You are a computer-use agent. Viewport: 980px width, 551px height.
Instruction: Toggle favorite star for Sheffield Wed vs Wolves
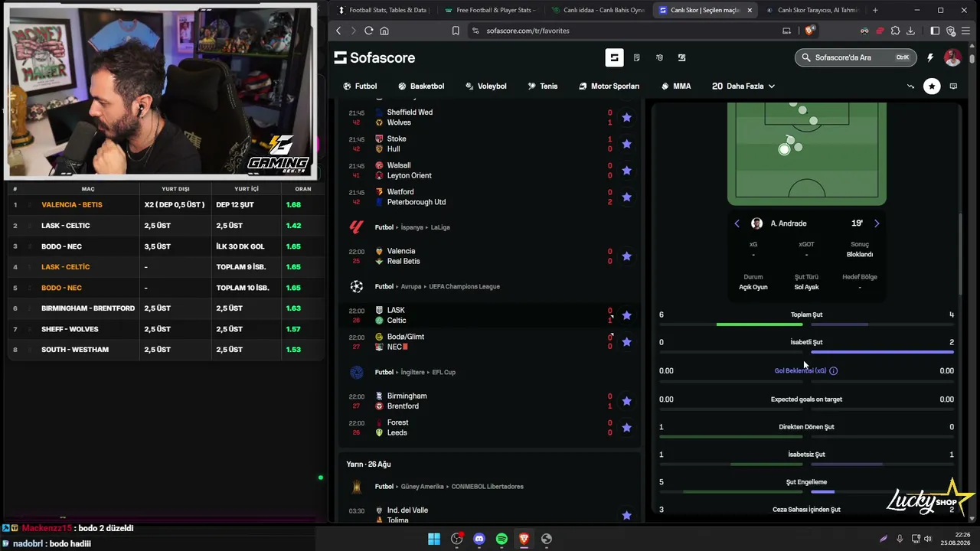tap(627, 117)
